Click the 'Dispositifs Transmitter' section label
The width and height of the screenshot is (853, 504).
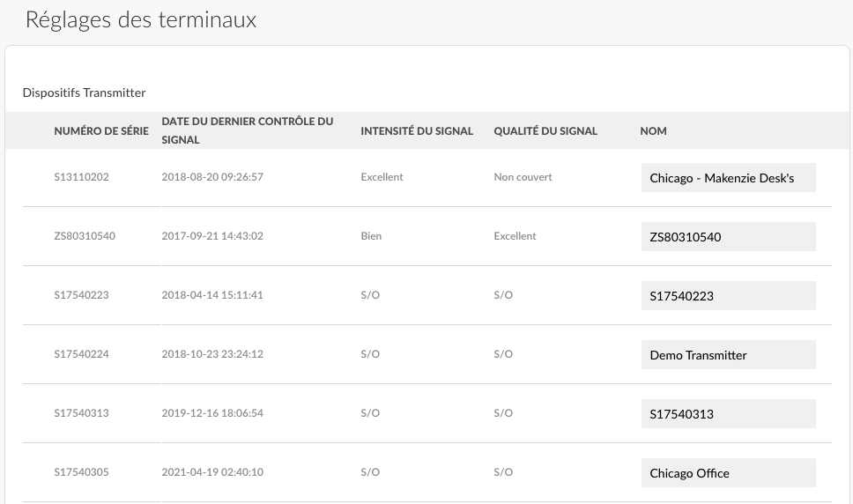[84, 93]
